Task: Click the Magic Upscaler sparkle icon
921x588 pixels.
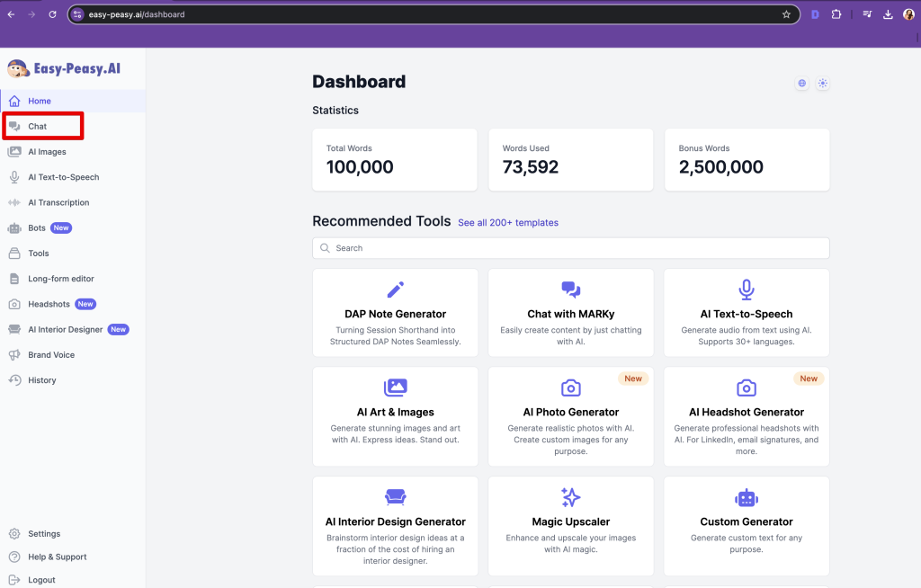Action: [x=570, y=497]
